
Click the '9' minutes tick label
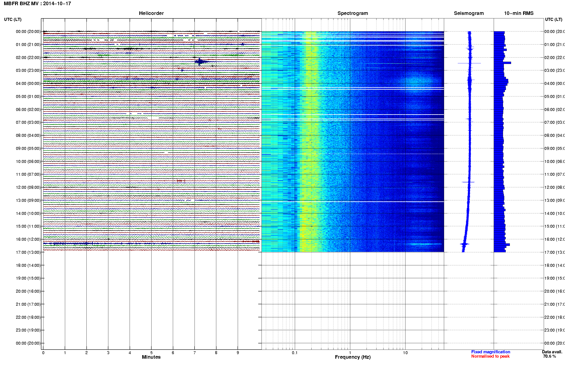pos(238,353)
